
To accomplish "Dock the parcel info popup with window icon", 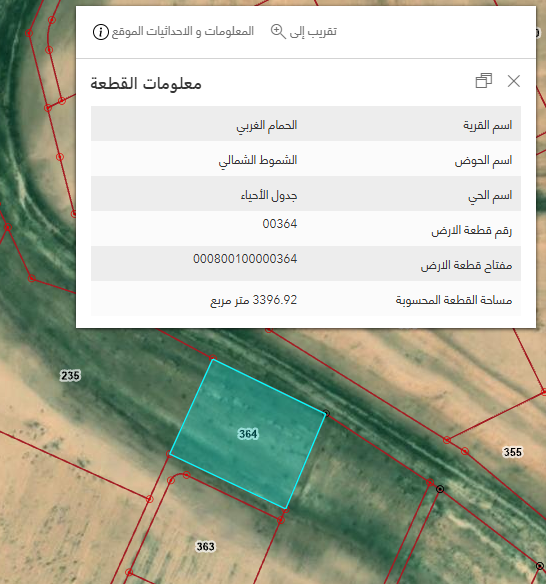I will pos(483,80).
